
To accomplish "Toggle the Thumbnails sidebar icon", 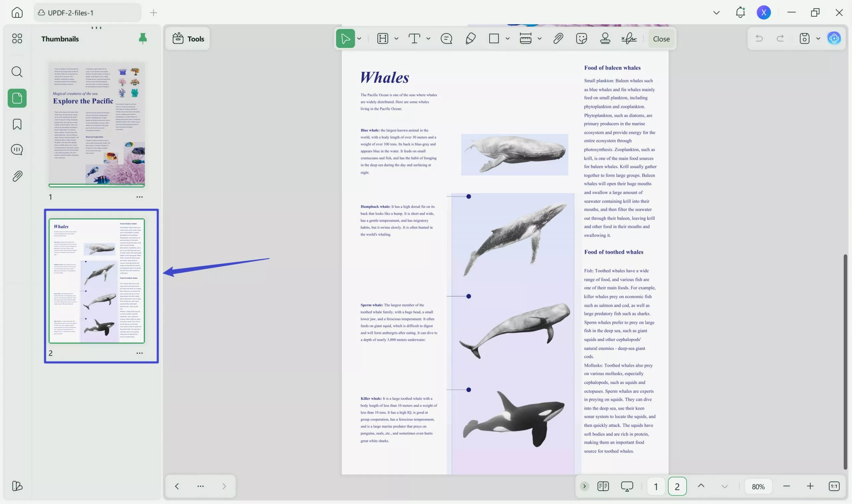I will pos(17,98).
